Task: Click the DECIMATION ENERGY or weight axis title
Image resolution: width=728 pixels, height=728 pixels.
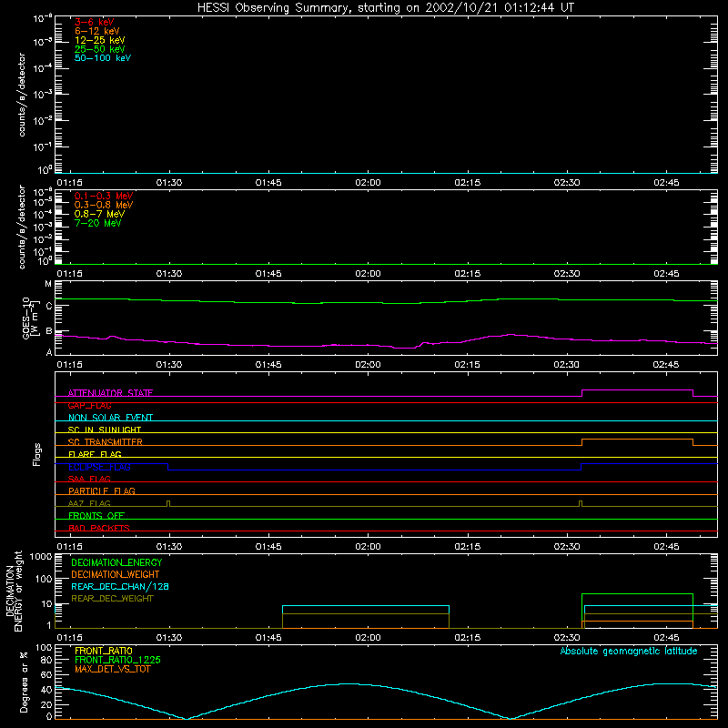Action: tap(14, 591)
